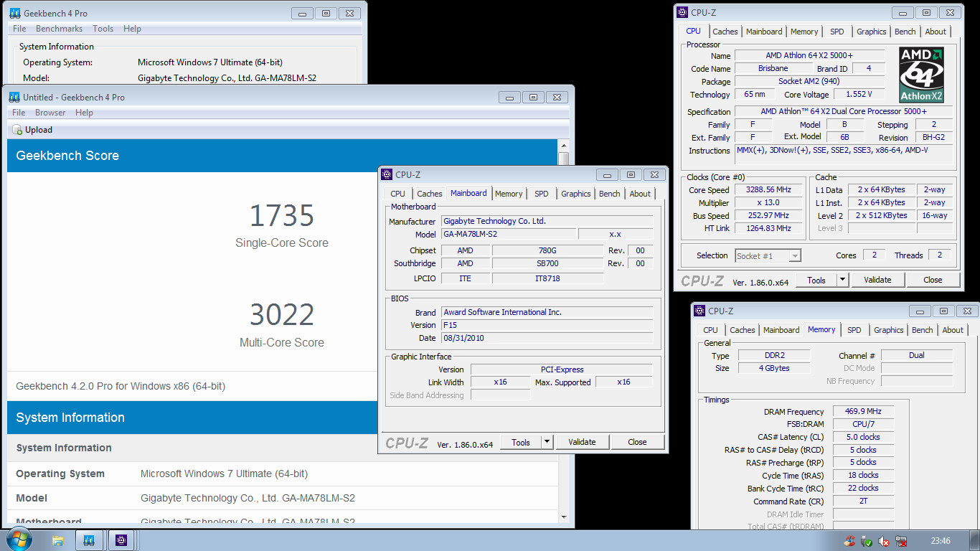Click the safely remove hardware tray icon
980x551 pixels.
pos(867,541)
